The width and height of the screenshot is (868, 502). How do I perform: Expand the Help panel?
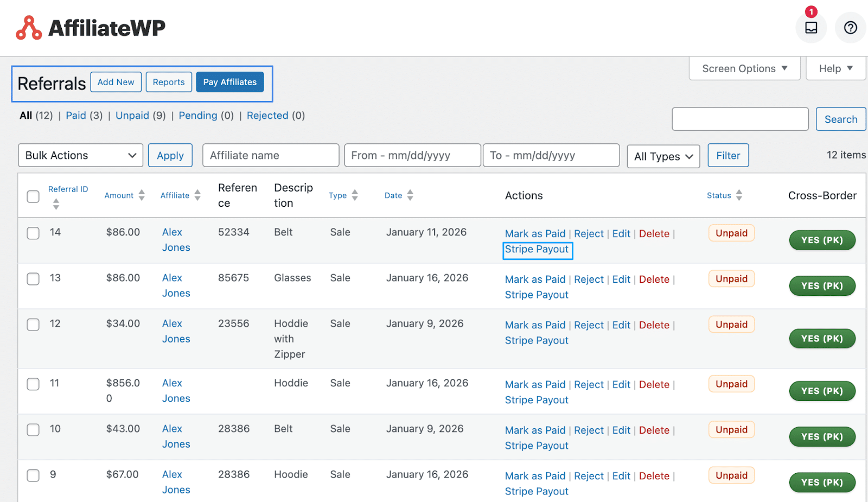tap(835, 68)
